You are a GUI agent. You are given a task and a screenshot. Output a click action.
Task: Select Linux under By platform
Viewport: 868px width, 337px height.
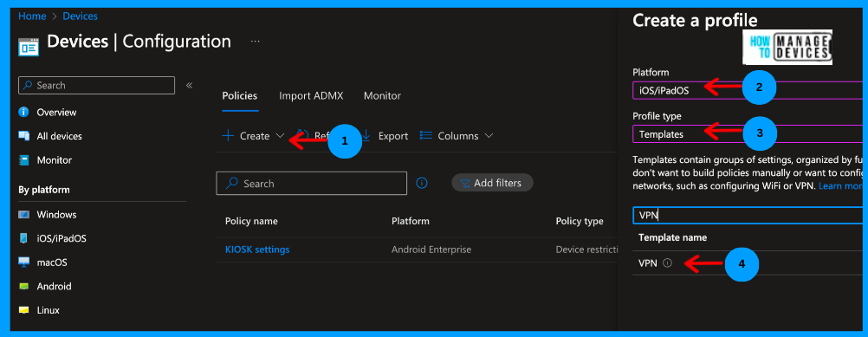click(x=49, y=310)
